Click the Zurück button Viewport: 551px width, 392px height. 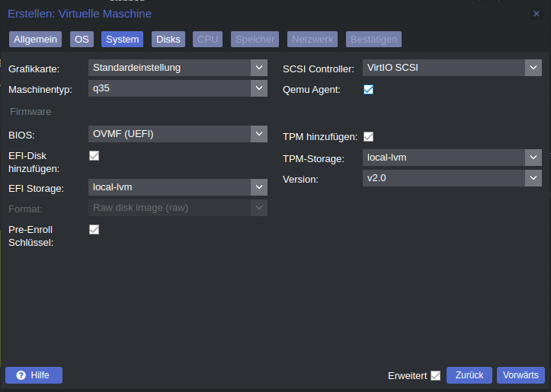(x=469, y=375)
